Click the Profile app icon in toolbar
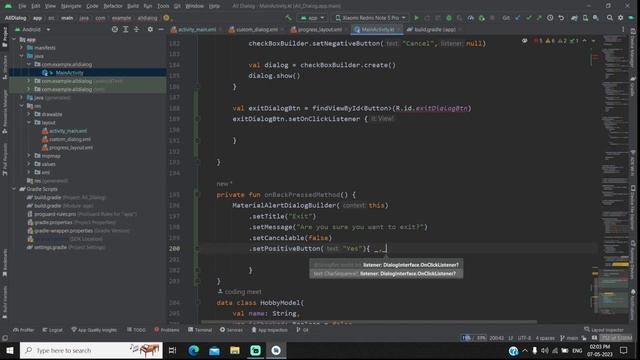 click(471, 18)
